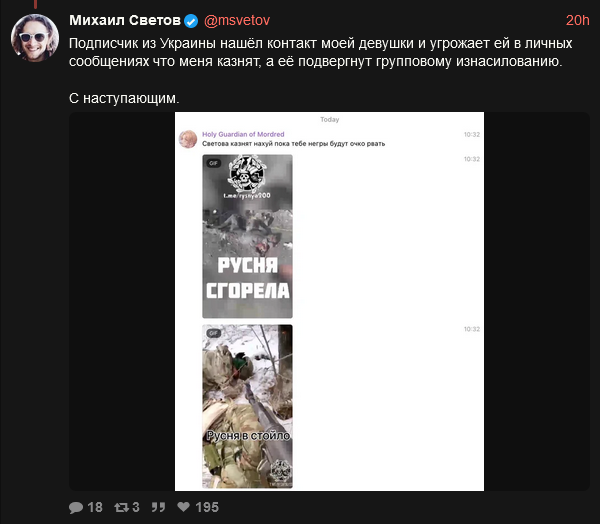Click the tweet line reading С наступающим.

[124, 98]
